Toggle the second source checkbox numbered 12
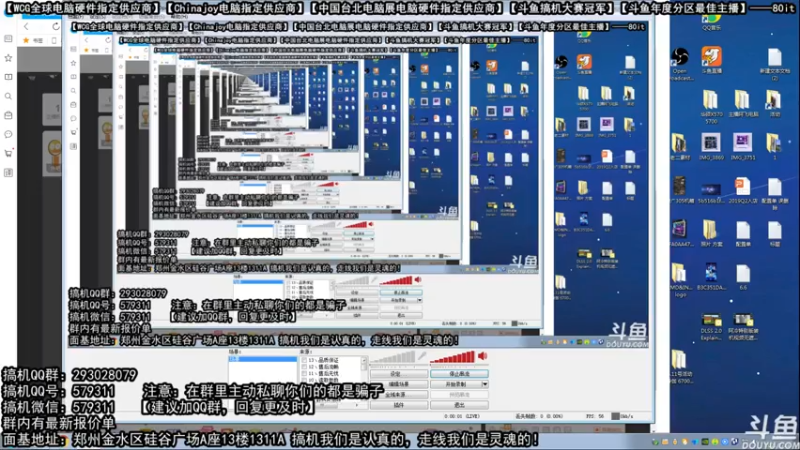Screen dimensions: 800x450 point(304,367)
